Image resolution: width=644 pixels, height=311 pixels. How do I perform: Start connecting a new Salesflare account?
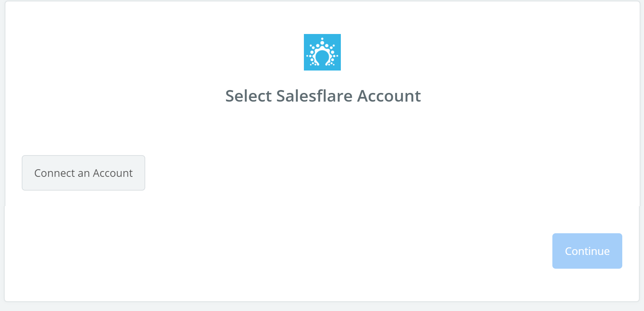[x=83, y=173]
